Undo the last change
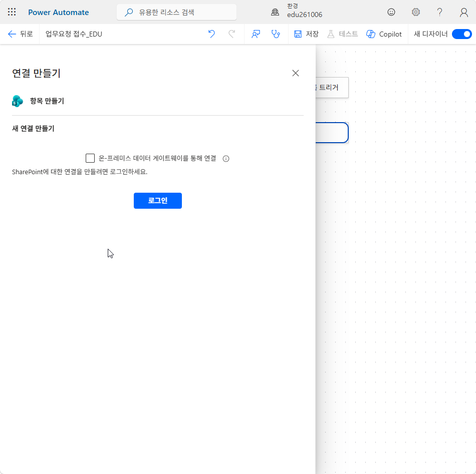 (211, 34)
